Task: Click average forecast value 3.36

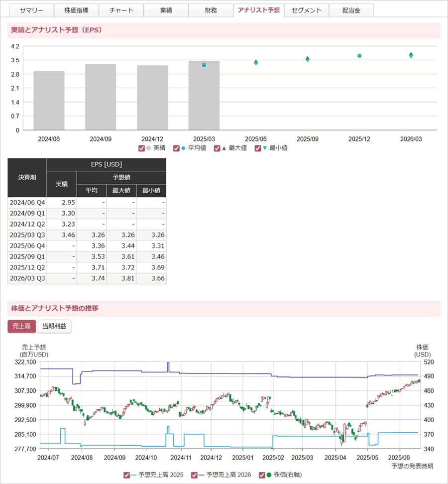Action: [98, 245]
